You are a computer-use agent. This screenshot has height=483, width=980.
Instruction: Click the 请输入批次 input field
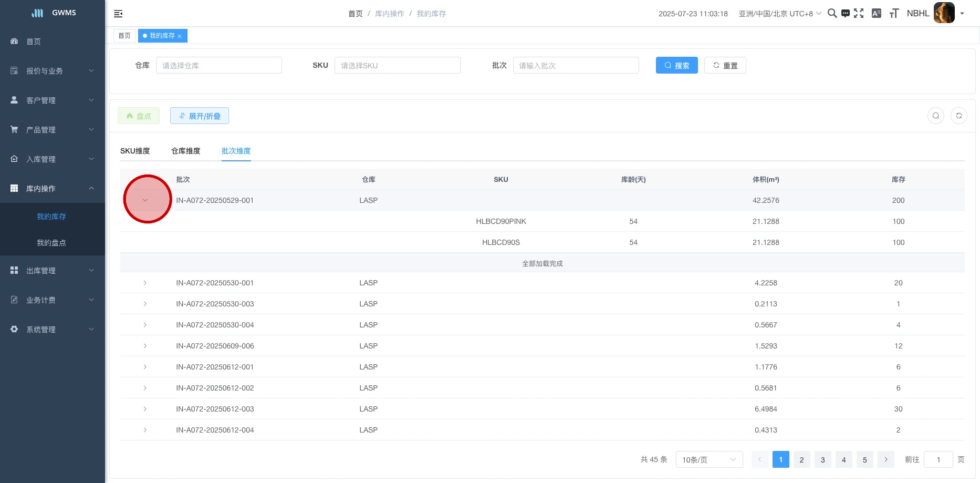[x=576, y=65]
